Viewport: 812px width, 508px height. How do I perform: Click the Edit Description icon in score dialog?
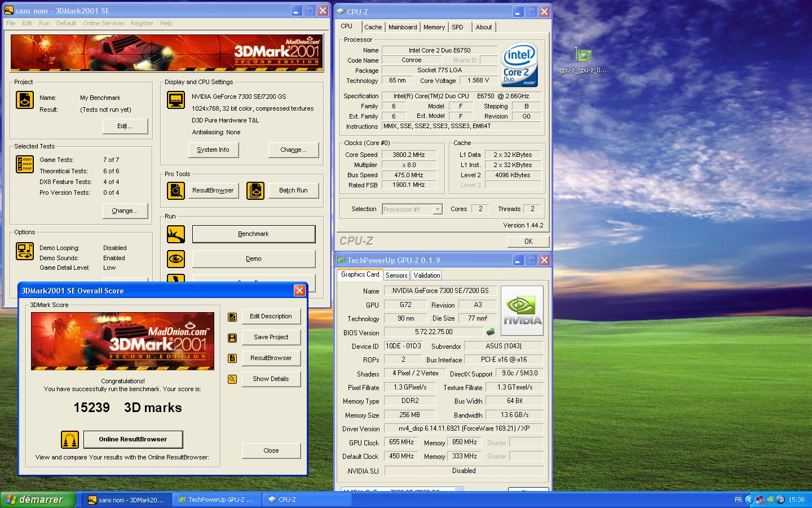point(232,317)
